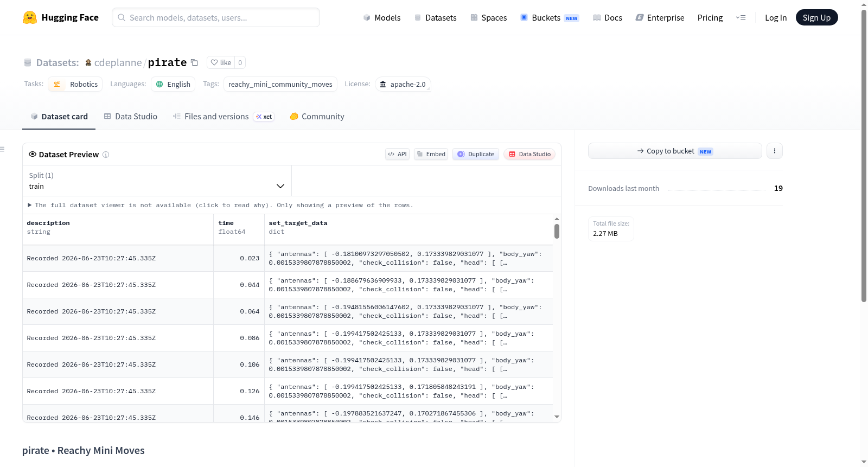Open Datasets in the top navigation
The width and height of the screenshot is (868, 467).
click(x=435, y=17)
